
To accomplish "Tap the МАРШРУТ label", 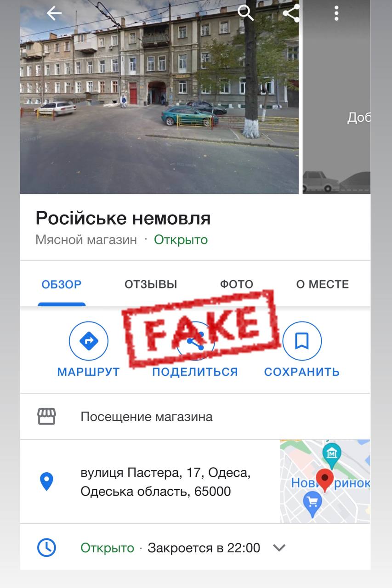I will (x=89, y=372).
